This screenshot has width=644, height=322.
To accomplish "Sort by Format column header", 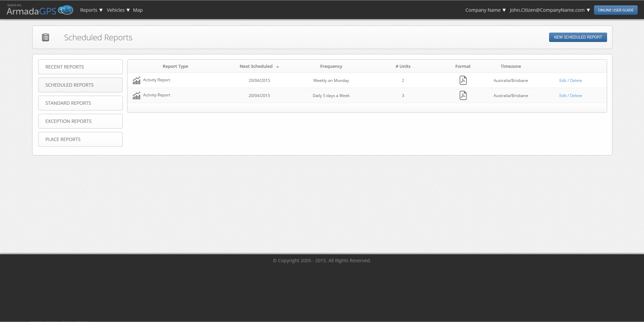I will click(463, 66).
